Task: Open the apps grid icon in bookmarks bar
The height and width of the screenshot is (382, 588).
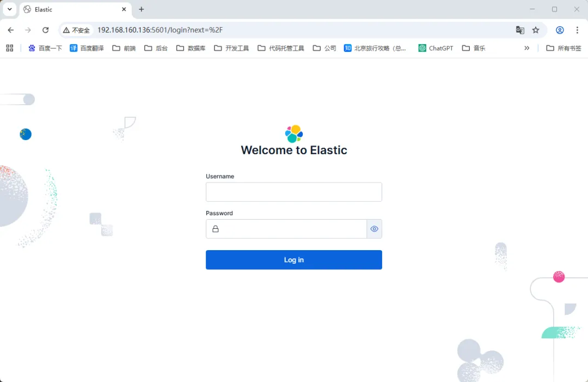Action: (x=10, y=48)
